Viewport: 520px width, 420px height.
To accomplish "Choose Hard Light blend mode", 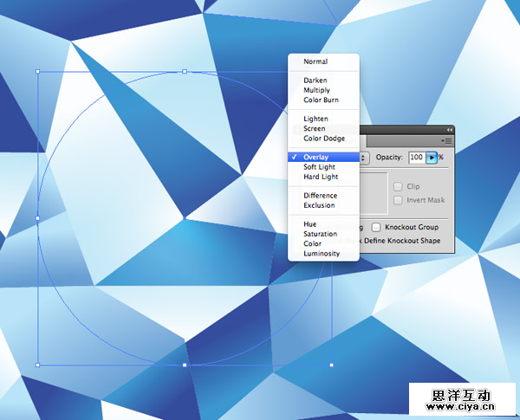I will 321,177.
